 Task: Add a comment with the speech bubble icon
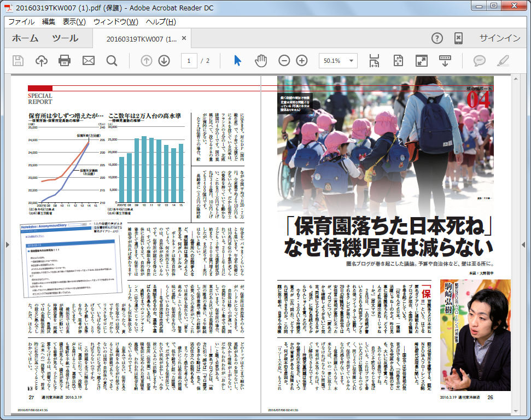click(x=479, y=61)
